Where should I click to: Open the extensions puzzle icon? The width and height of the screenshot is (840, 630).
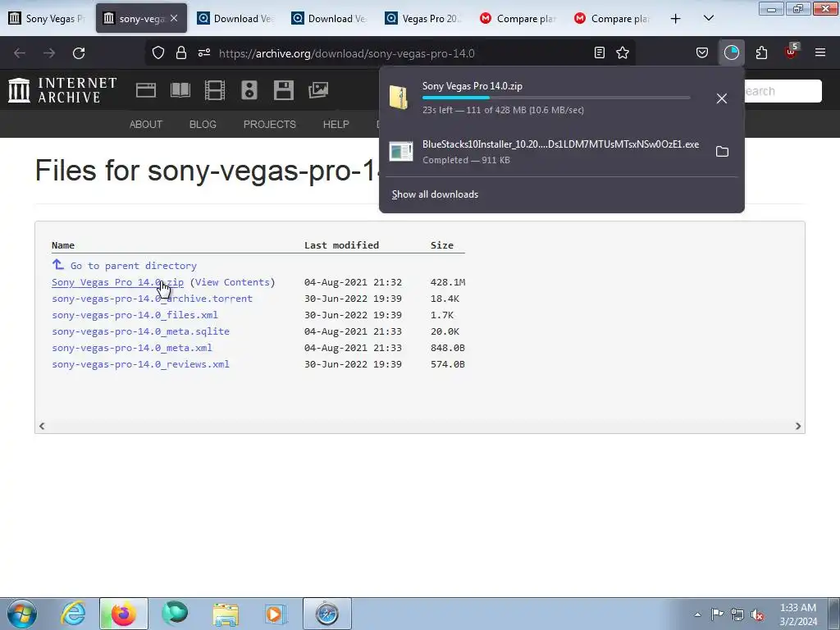761,52
